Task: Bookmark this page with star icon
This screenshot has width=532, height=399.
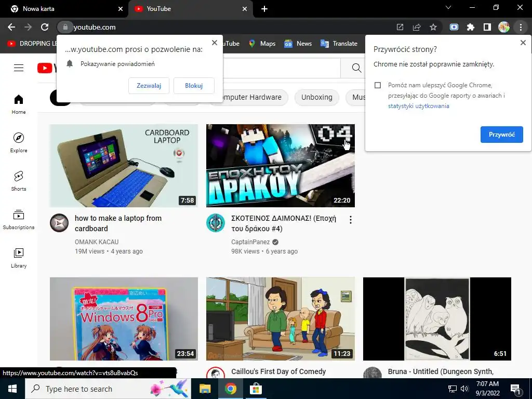Action: point(433,27)
